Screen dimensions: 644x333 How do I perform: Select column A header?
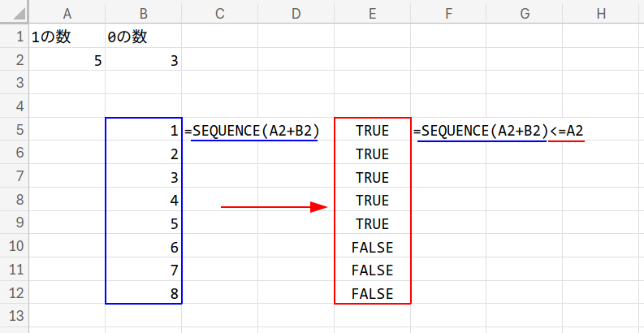click(x=67, y=13)
